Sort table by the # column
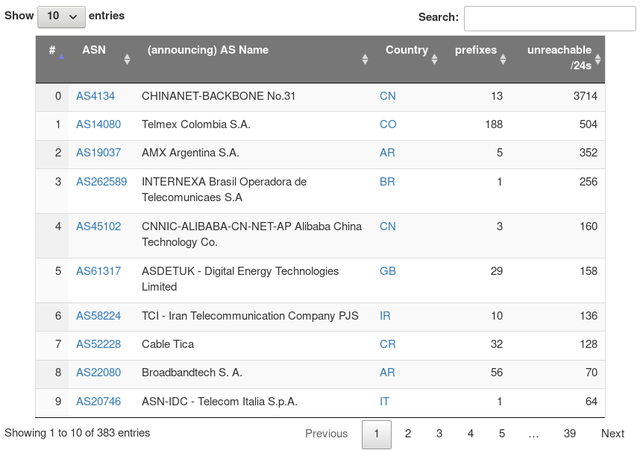 point(52,60)
